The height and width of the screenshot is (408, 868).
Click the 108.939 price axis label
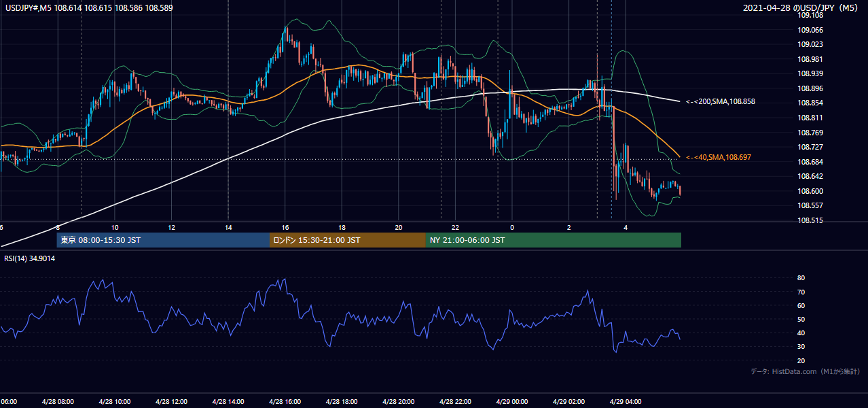coord(810,73)
